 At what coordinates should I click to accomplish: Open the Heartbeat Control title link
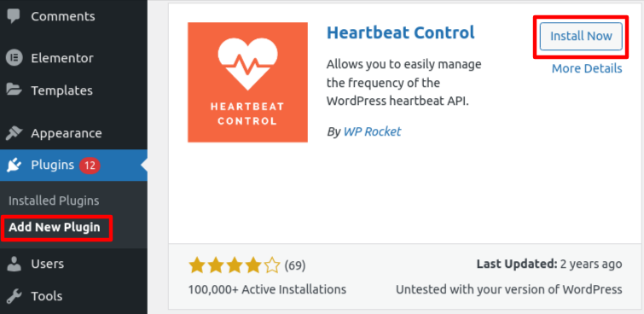(x=400, y=32)
